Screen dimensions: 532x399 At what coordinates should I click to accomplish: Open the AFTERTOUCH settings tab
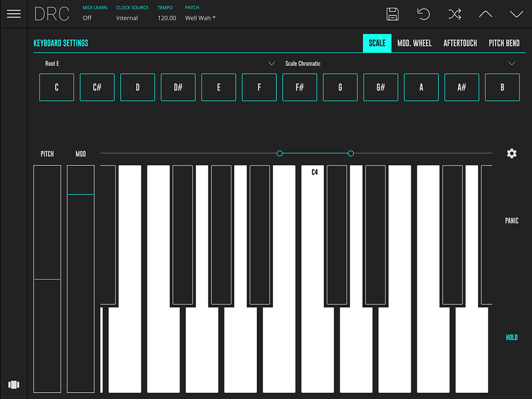tap(460, 43)
